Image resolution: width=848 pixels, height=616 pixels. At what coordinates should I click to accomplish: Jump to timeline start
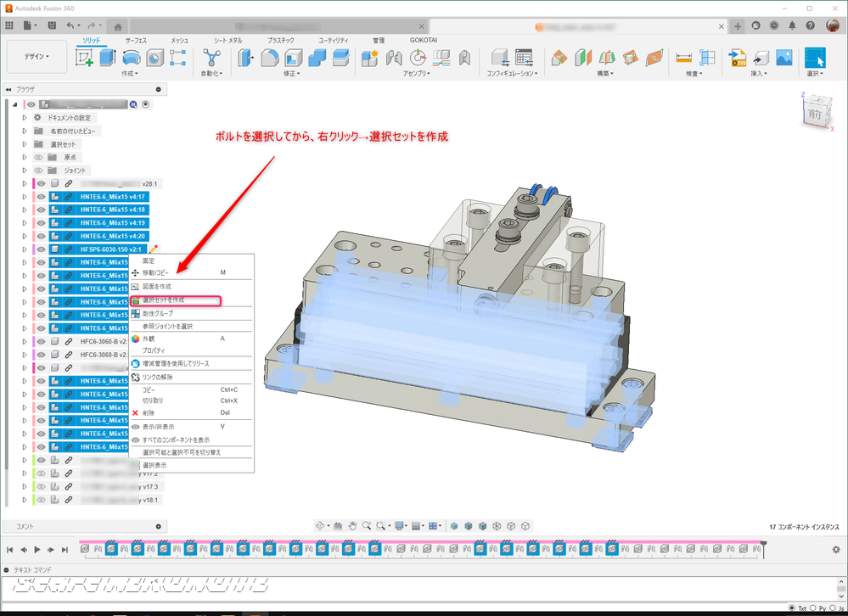tap(9, 550)
